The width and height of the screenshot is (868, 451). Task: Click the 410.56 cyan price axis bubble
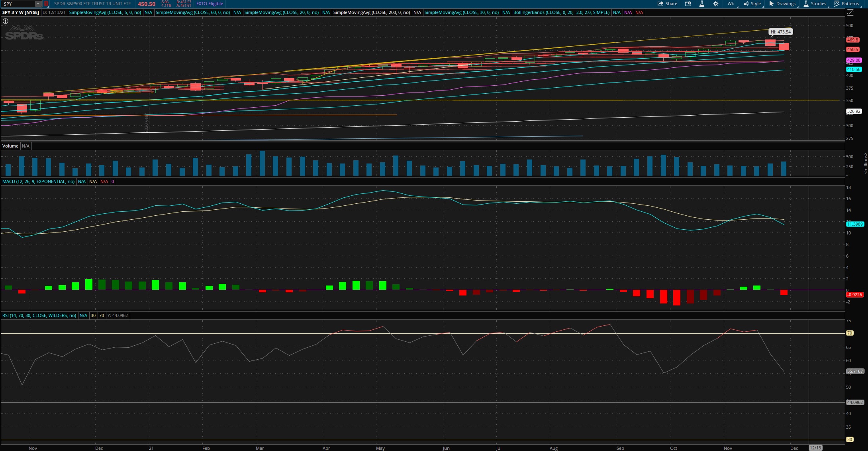click(x=854, y=69)
